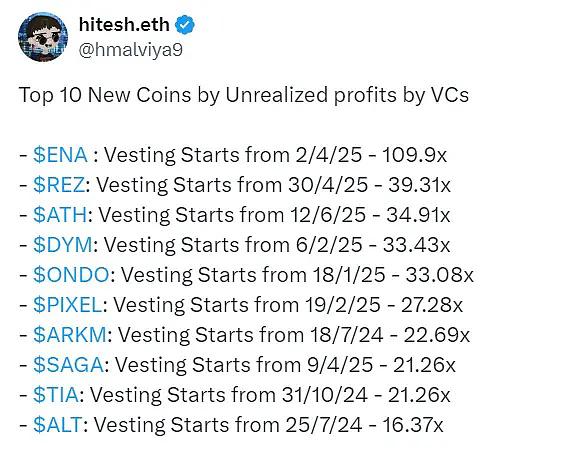The height and width of the screenshot is (454, 585).
Task: Open hitesh.eth profile avatar image
Action: (x=43, y=37)
